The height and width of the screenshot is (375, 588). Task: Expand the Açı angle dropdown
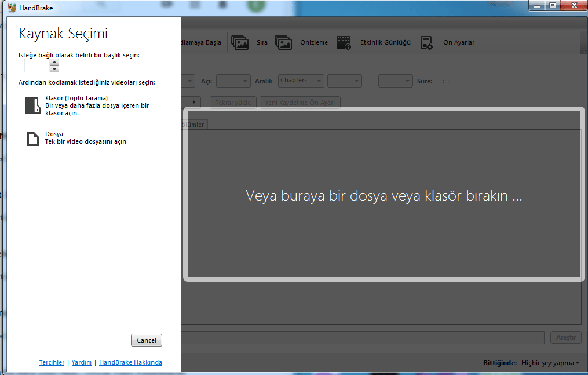pyautogui.click(x=233, y=81)
